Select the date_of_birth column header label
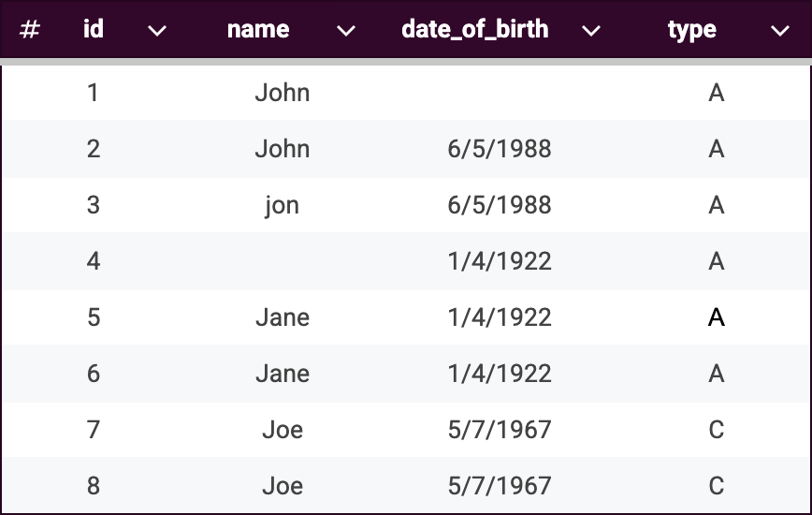The height and width of the screenshot is (515, 812). point(474,30)
